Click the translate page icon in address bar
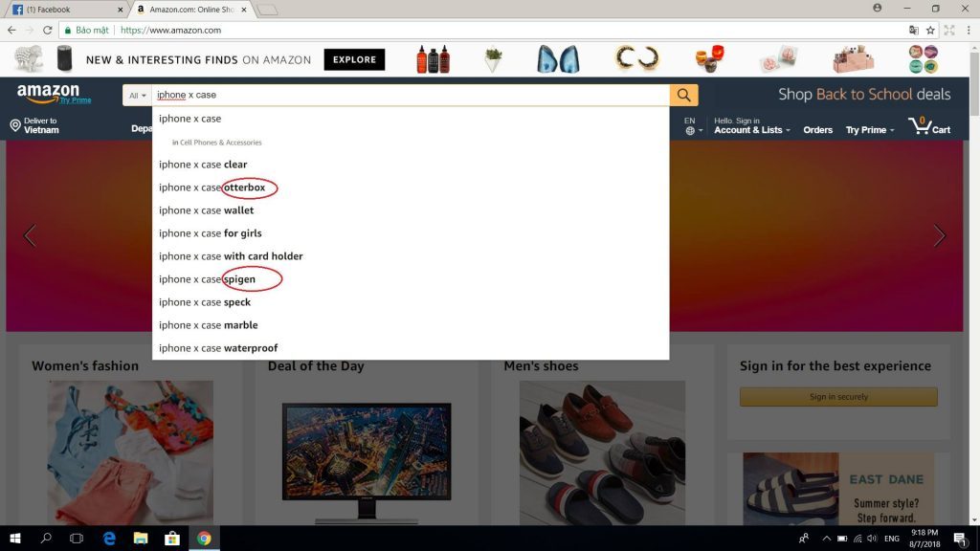 (914, 30)
